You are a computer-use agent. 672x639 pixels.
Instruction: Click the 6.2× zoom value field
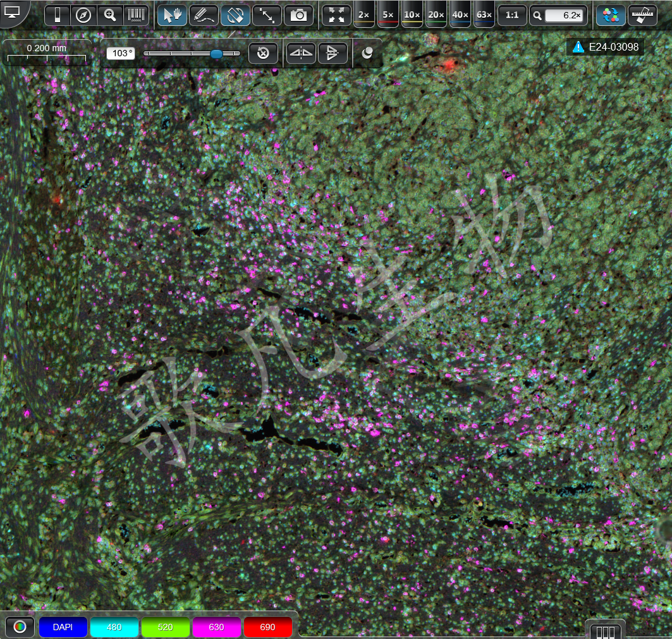click(565, 16)
